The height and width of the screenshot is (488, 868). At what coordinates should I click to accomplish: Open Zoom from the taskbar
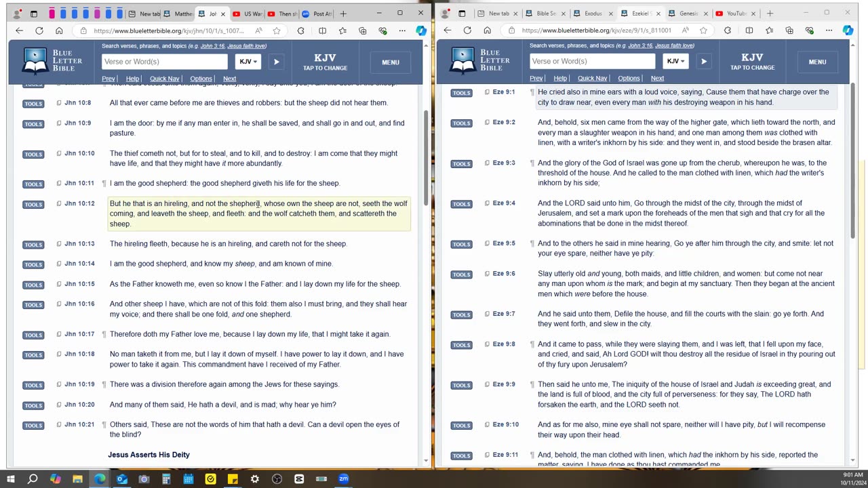click(x=344, y=479)
